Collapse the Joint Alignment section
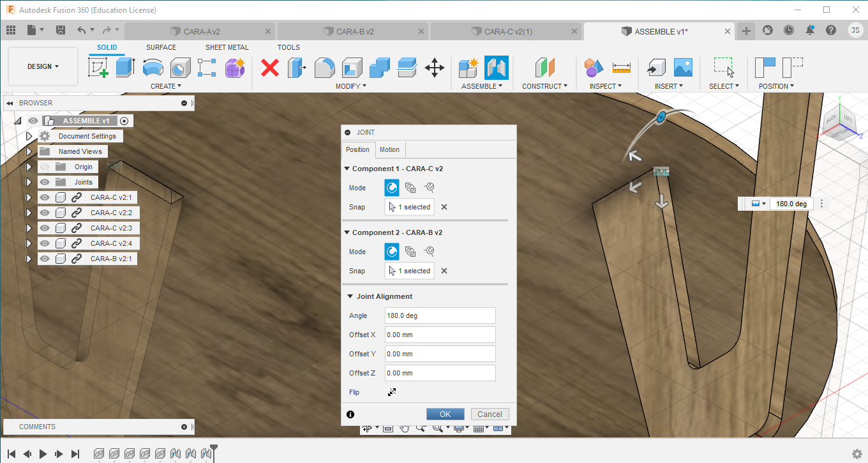The image size is (868, 463). click(x=350, y=296)
